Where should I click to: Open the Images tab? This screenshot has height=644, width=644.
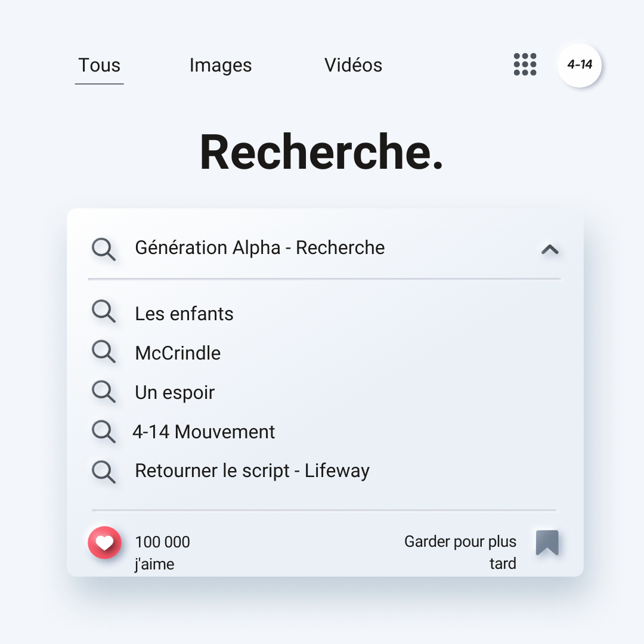point(221,65)
